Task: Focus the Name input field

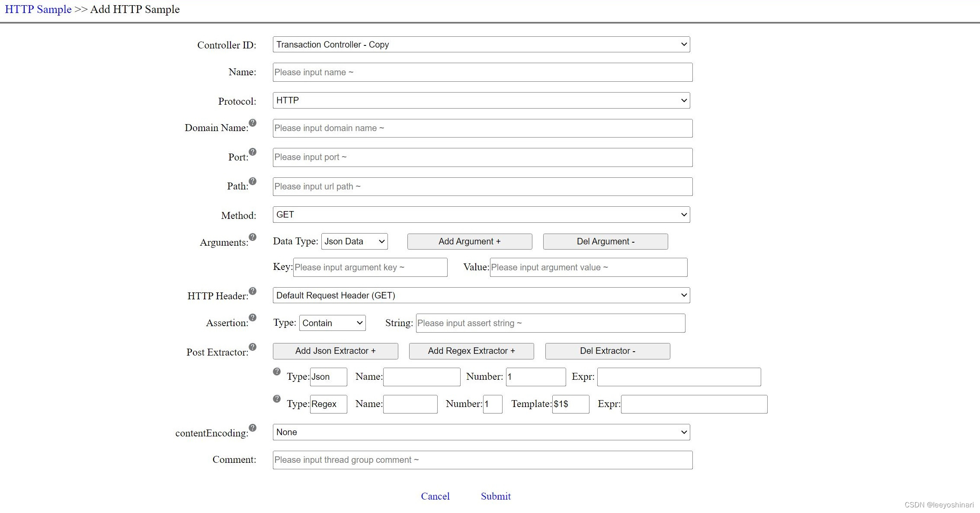Action: [483, 72]
